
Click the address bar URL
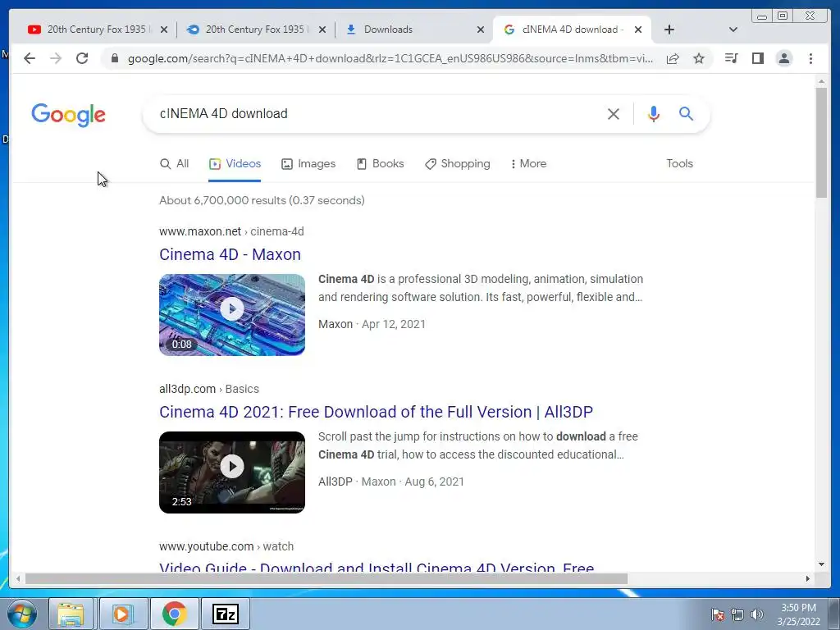coord(390,58)
